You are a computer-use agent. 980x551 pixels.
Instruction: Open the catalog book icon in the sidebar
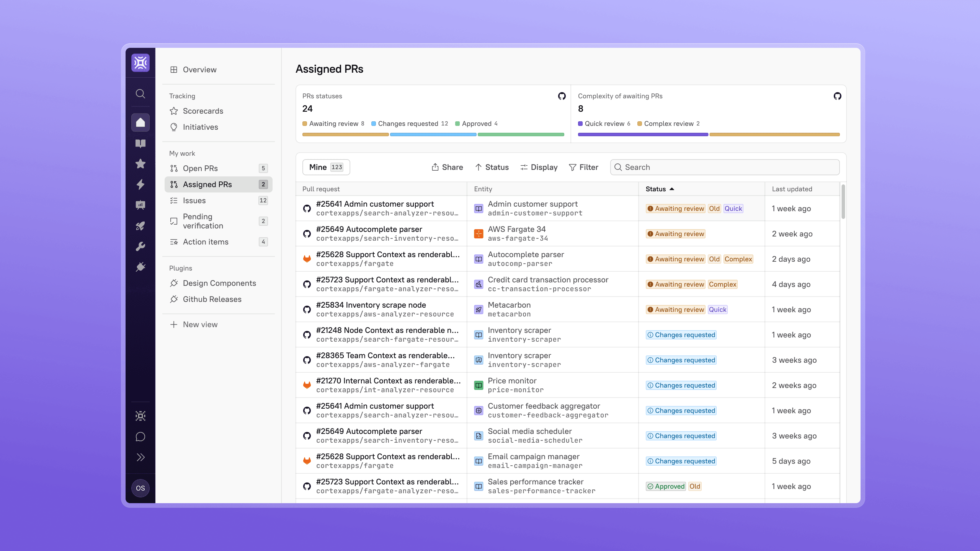coord(140,143)
